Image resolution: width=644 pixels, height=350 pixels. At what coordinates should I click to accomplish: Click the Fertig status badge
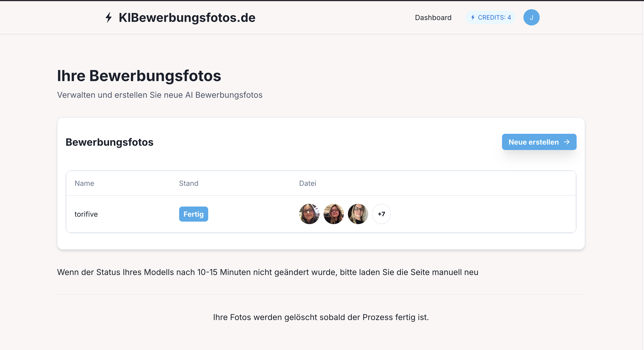point(193,214)
